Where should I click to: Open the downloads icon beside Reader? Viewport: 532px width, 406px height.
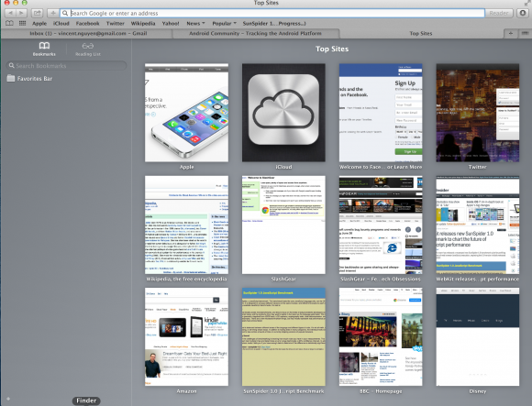point(523,13)
